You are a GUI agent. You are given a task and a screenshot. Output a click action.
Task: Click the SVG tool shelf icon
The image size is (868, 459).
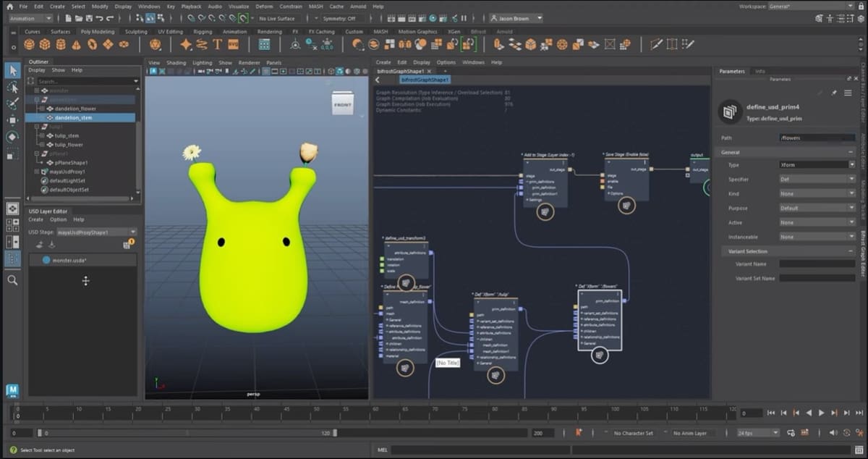tap(233, 44)
